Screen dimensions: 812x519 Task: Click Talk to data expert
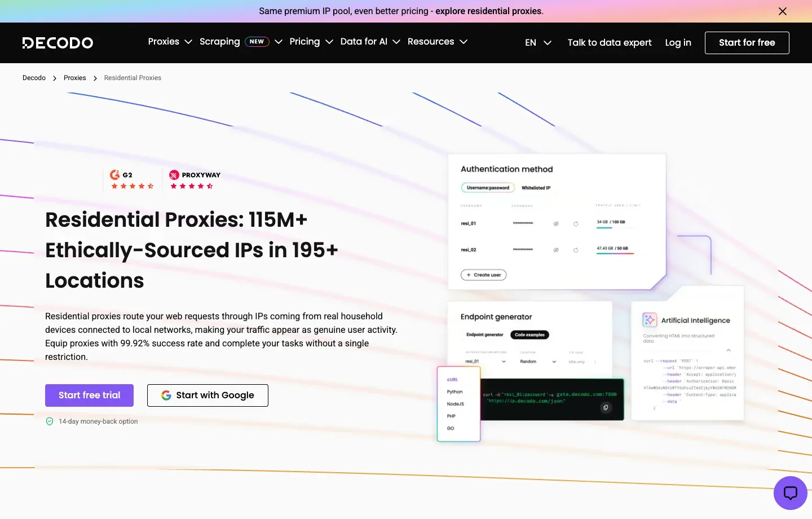click(610, 43)
